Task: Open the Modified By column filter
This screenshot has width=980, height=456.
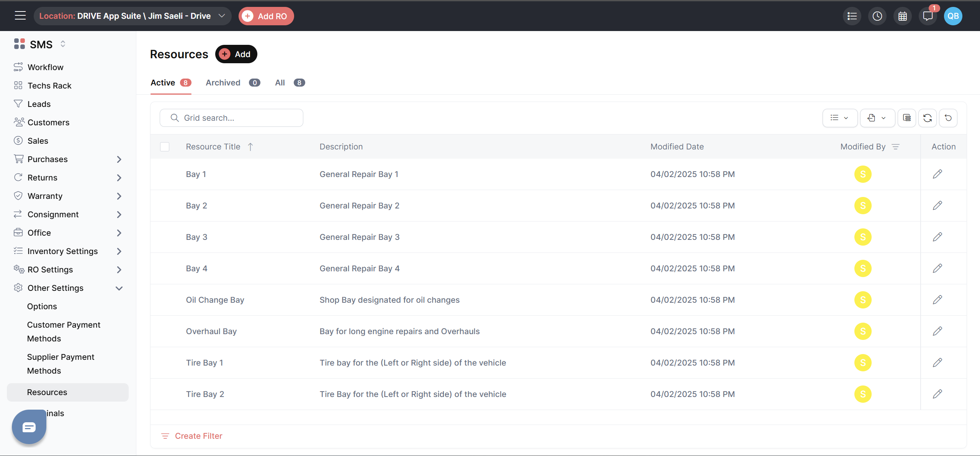Action: (895, 147)
